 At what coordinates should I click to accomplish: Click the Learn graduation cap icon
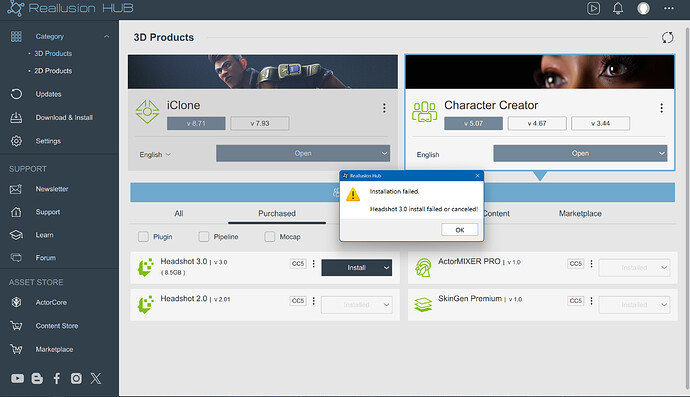[16, 235]
